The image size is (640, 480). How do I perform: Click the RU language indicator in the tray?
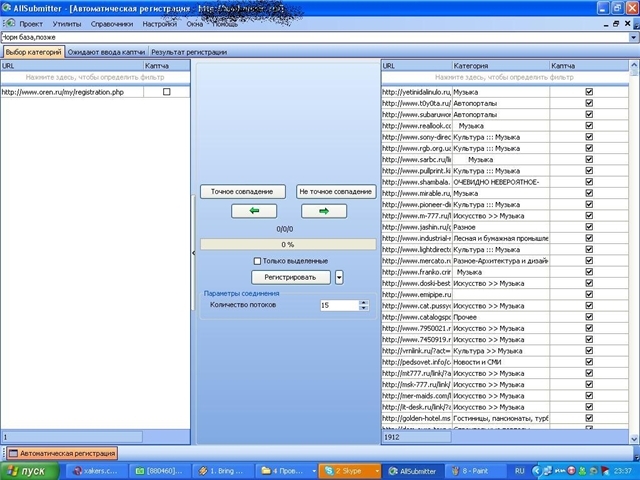[519, 471]
